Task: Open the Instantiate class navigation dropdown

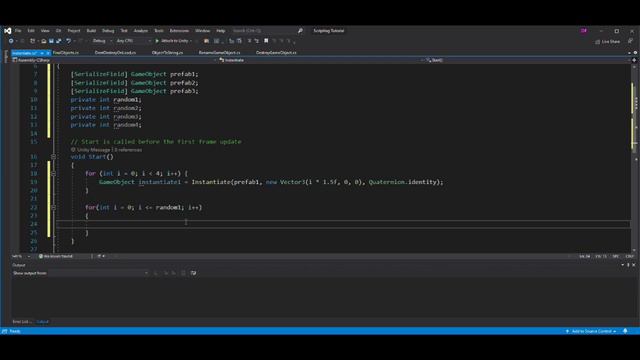Action: (x=321, y=60)
